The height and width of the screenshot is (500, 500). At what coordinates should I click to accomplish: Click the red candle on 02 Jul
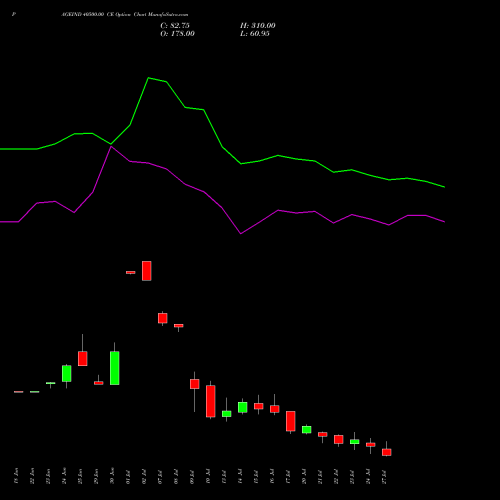147,271
